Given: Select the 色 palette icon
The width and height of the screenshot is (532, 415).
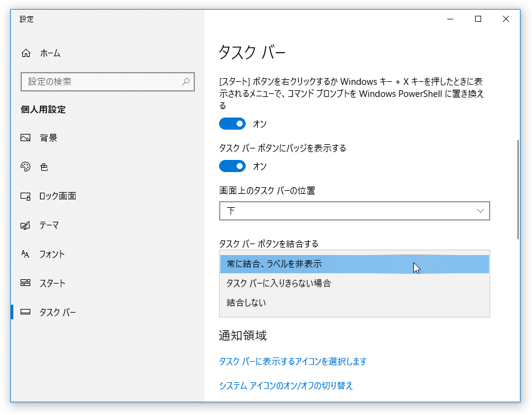Looking at the screenshot, I should pyautogui.click(x=25, y=167).
